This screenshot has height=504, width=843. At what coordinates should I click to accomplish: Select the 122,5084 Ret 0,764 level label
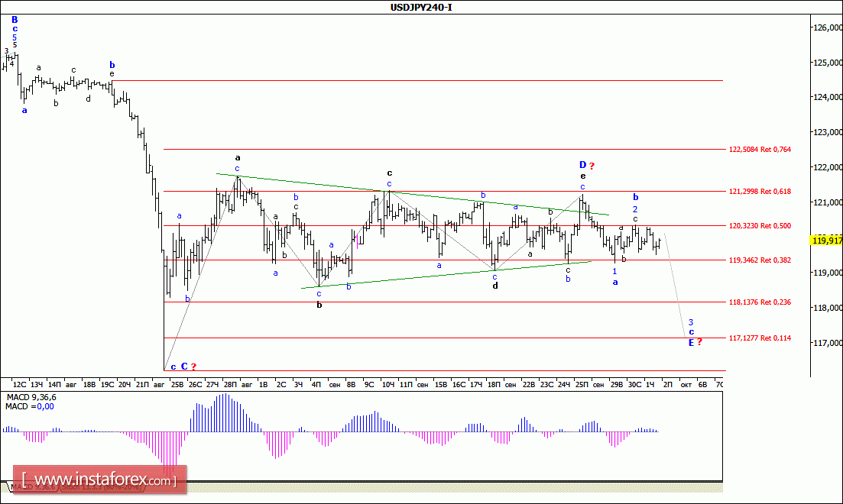click(760, 150)
